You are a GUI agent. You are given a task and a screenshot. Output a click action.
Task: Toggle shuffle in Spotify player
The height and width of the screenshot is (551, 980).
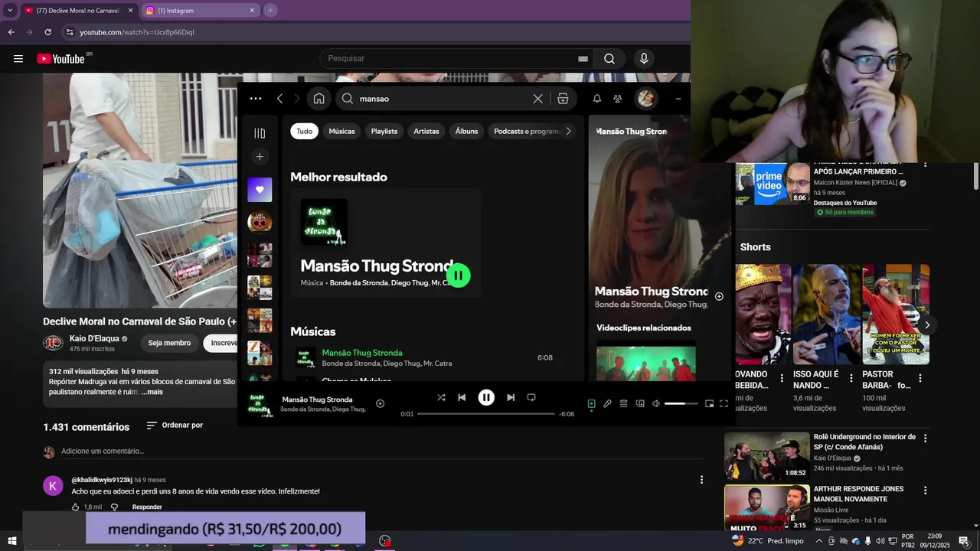coord(441,397)
